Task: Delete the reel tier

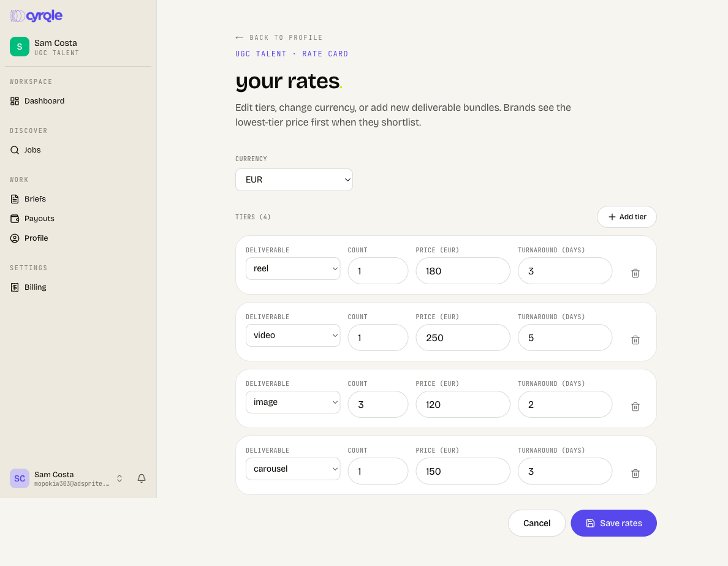Action: click(x=635, y=273)
